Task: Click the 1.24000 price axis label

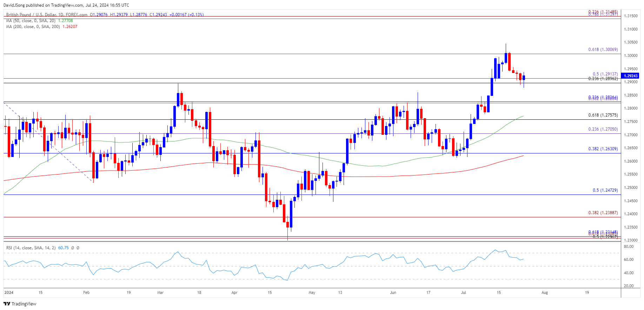Action: click(631, 214)
